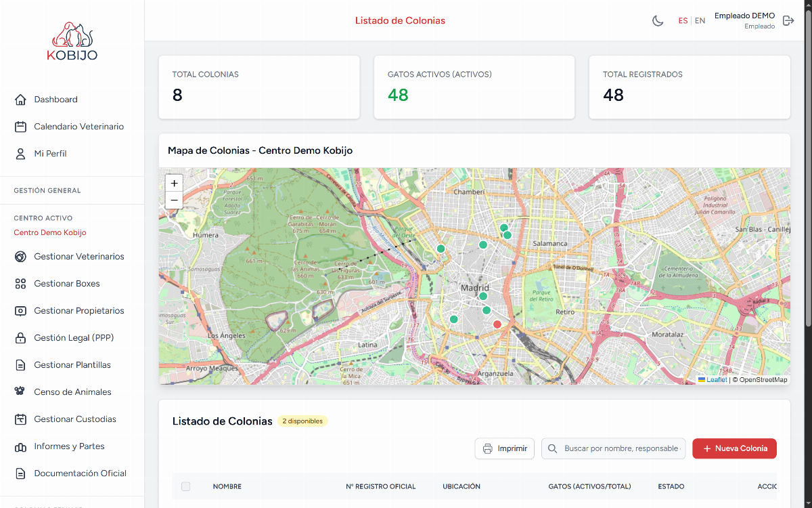Sort by Nº REGISTRO OFICIAL column
The image size is (812, 508).
tap(380, 486)
